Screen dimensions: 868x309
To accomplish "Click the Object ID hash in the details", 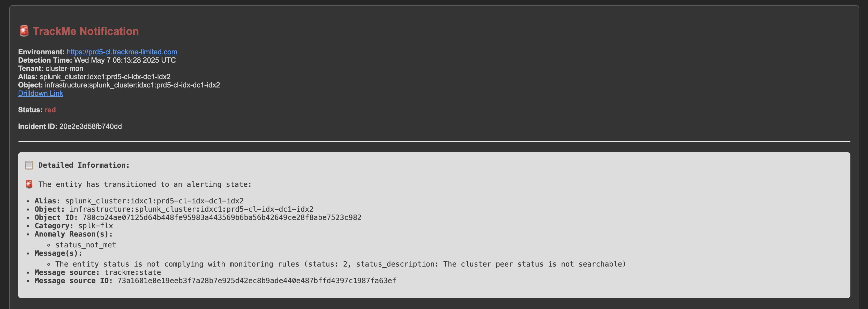I will pyautogui.click(x=222, y=218).
